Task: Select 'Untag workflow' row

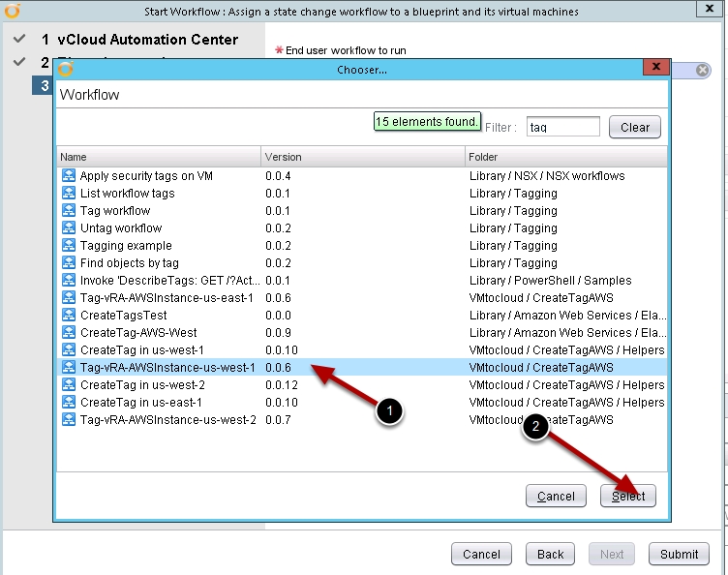Action: point(362,227)
